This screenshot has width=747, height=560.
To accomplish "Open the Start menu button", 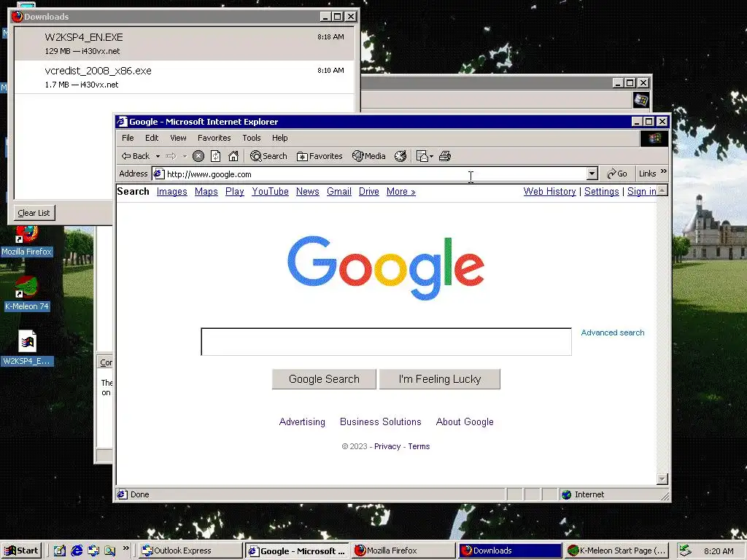I will point(21,551).
